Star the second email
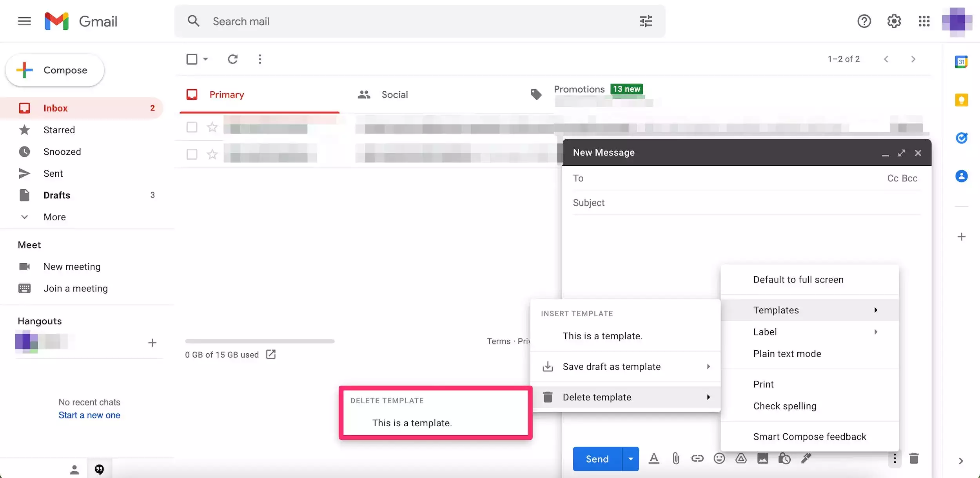 point(212,154)
